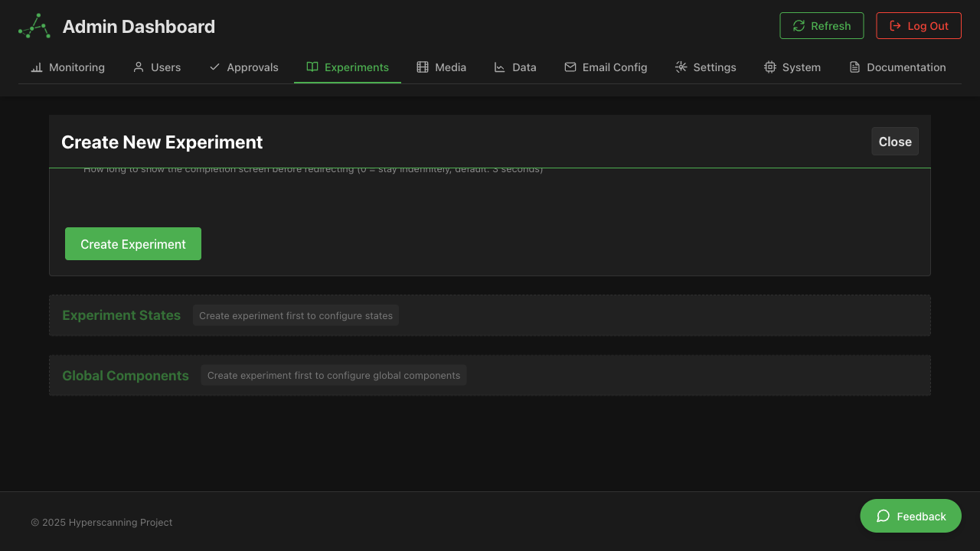The height and width of the screenshot is (551, 980).
Task: Click the Experiment States section badge
Action: click(296, 315)
